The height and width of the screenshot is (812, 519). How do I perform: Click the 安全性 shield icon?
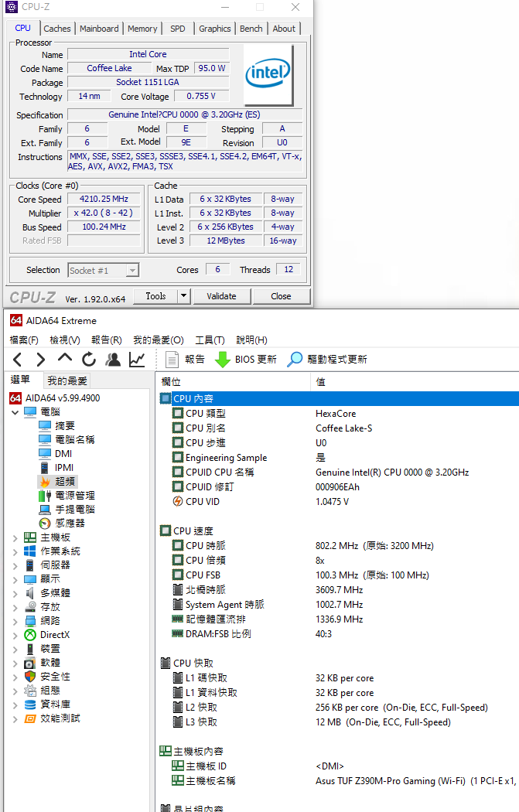[x=30, y=677]
